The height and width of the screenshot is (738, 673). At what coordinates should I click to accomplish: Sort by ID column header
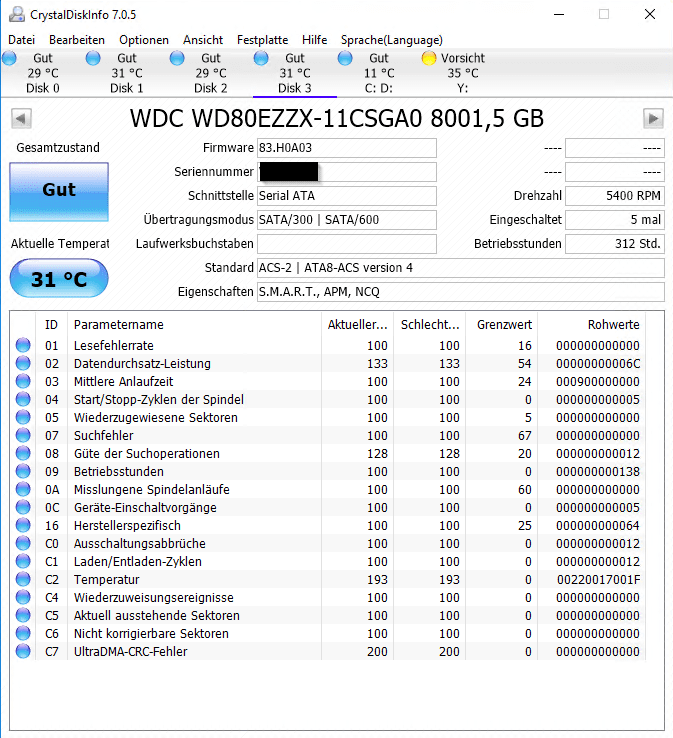coord(51,324)
